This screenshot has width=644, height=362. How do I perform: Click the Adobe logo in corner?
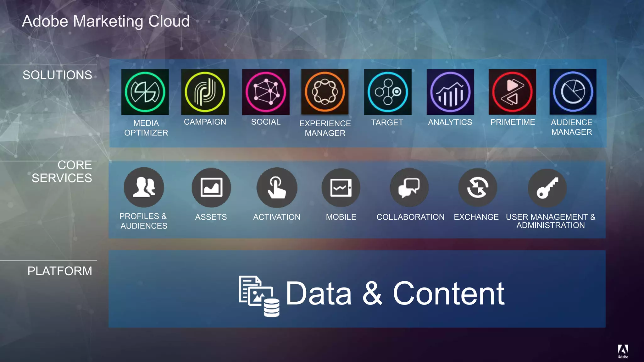[623, 351]
